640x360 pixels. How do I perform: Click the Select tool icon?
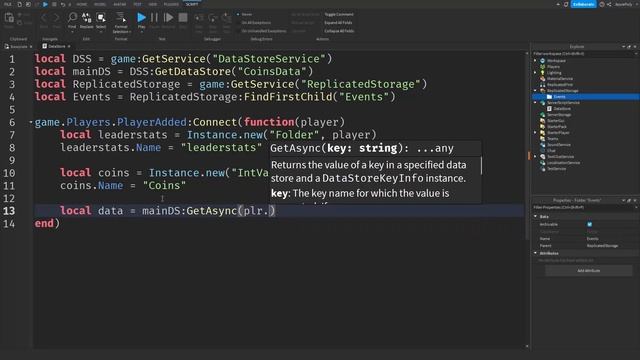tap(101, 18)
